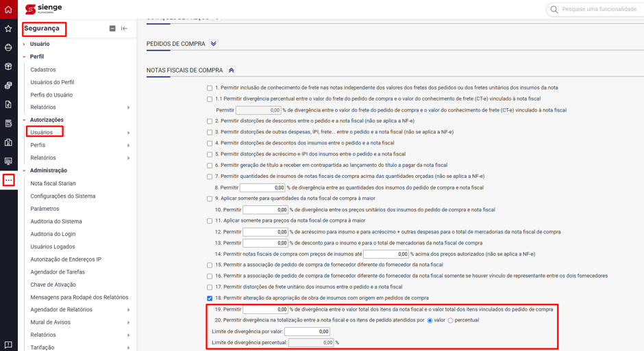Screen dimensions: 644x351
Task: Click the item 14 preços de insumos field
Action: [x=386, y=254]
